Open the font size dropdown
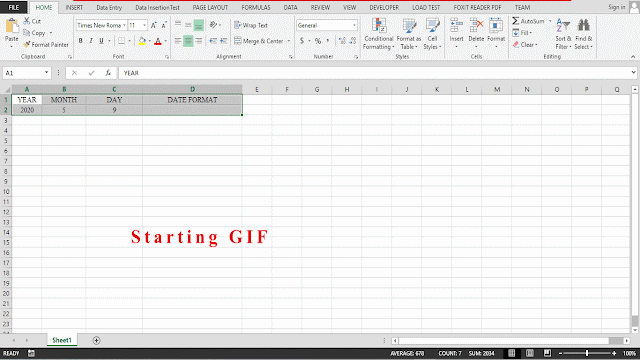The width and height of the screenshot is (640, 360). click(x=144, y=25)
